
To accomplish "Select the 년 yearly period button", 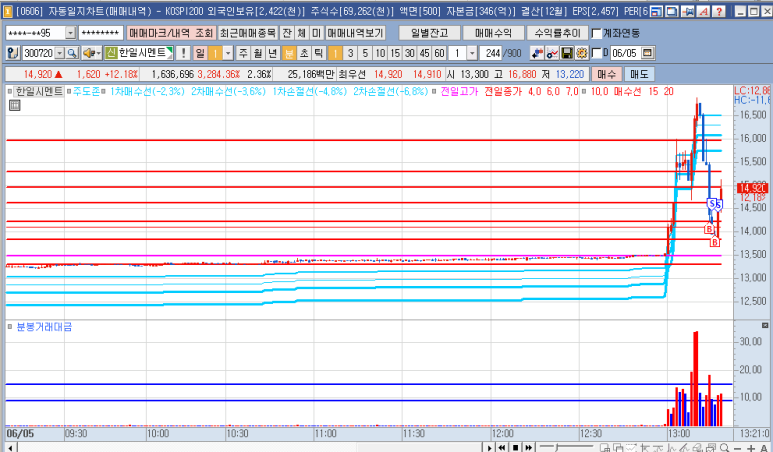I will pyautogui.click(x=273, y=53).
